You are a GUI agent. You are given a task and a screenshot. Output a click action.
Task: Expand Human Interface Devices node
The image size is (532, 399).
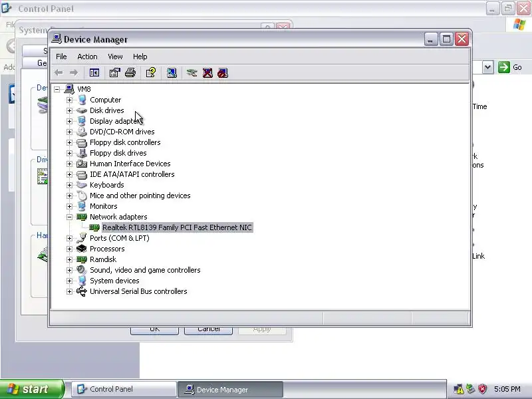[x=70, y=164]
